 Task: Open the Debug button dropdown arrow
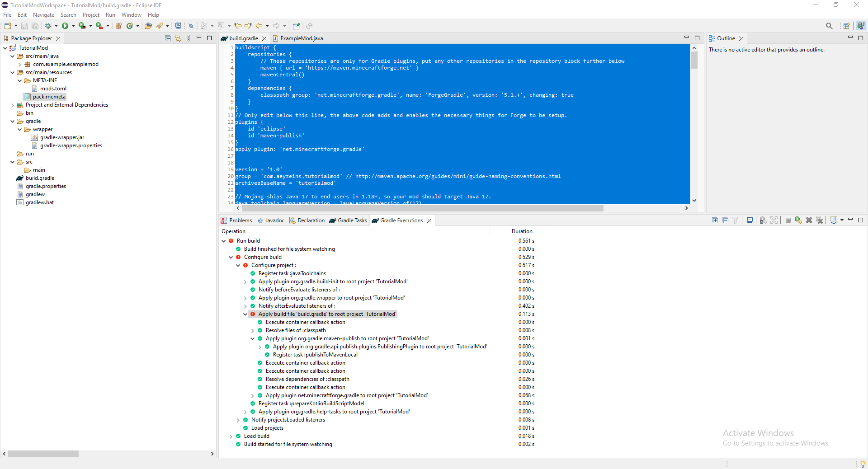pyautogui.click(x=56, y=26)
